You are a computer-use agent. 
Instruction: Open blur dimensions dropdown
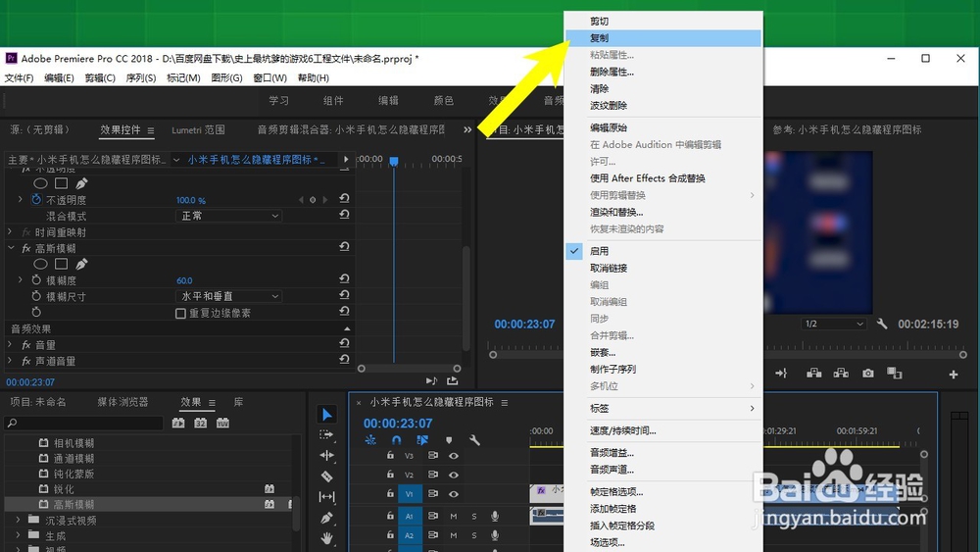click(x=228, y=296)
